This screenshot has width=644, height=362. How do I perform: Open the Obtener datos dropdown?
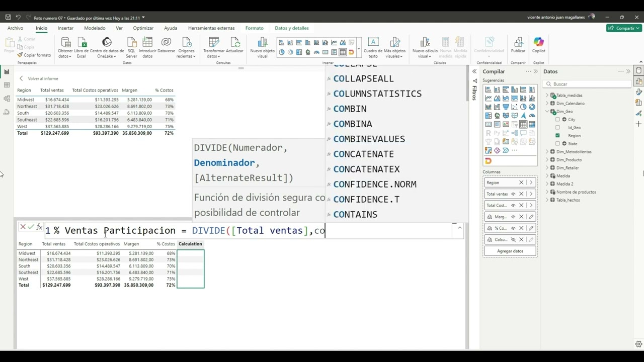pos(65,48)
